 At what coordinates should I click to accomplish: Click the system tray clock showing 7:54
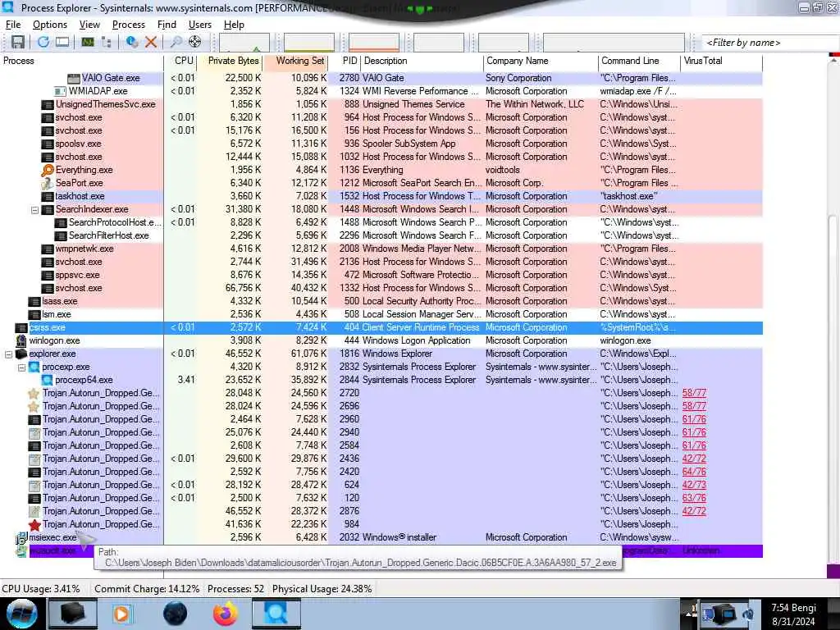pyautogui.click(x=793, y=614)
